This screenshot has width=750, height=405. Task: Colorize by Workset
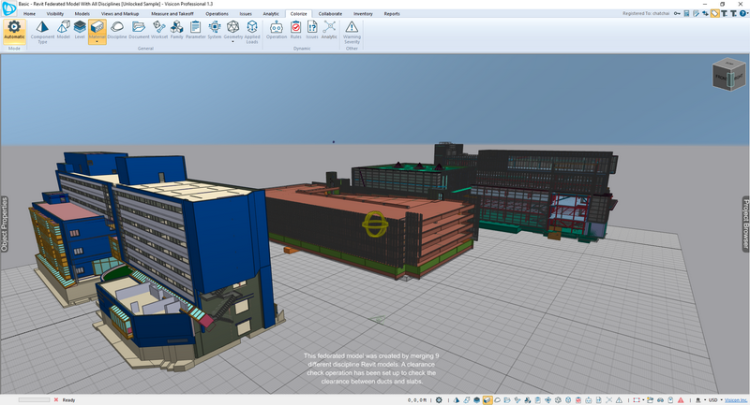tap(158, 30)
